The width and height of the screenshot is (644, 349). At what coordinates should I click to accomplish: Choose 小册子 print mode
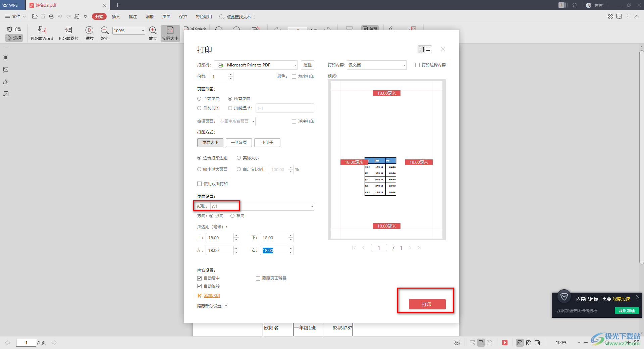[267, 143]
